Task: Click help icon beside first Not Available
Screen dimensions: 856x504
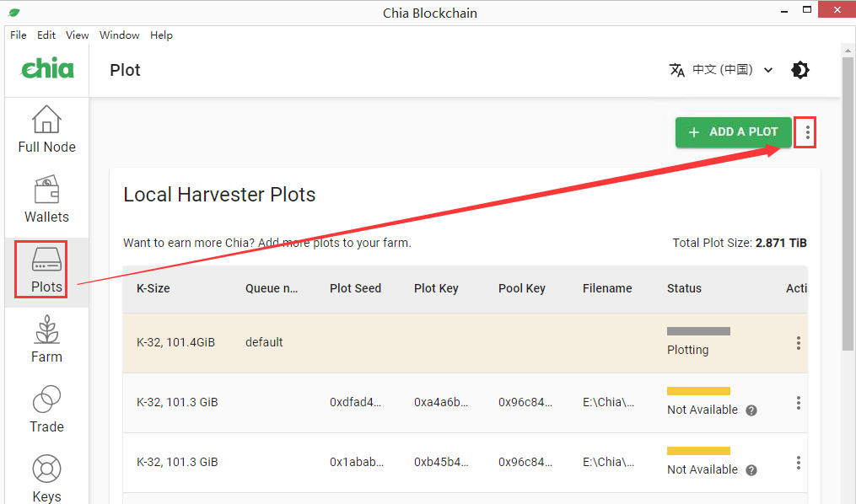Action: coord(751,410)
